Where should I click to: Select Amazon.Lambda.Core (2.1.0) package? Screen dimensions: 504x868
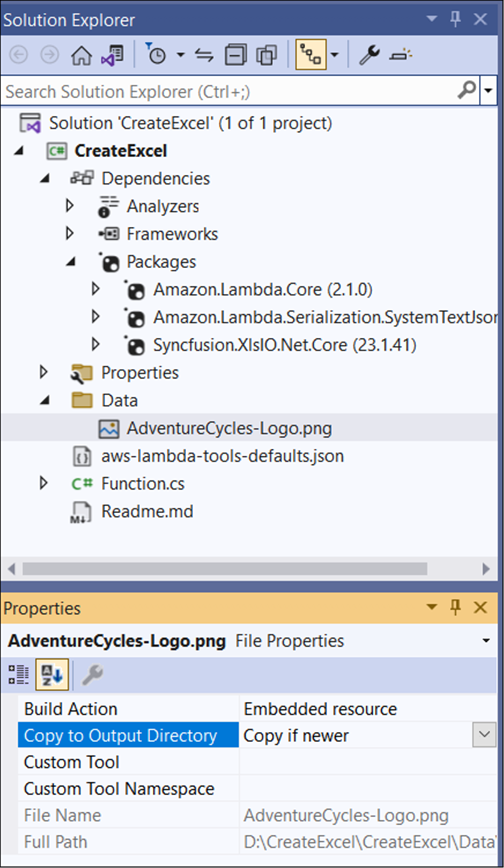coord(263,289)
